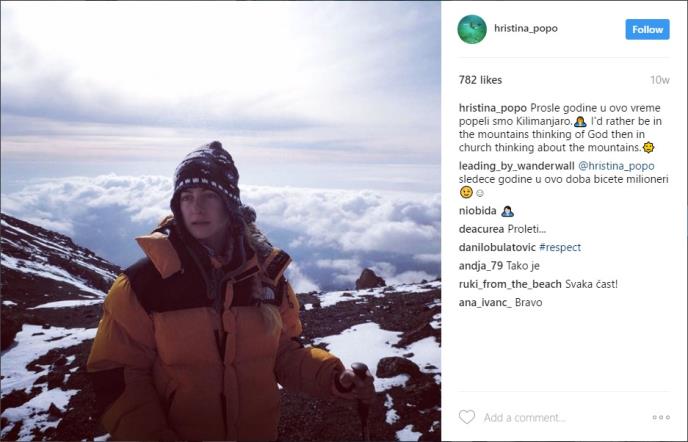Open andja_79 commenter profile
This screenshot has width=688, height=442.
click(481, 266)
